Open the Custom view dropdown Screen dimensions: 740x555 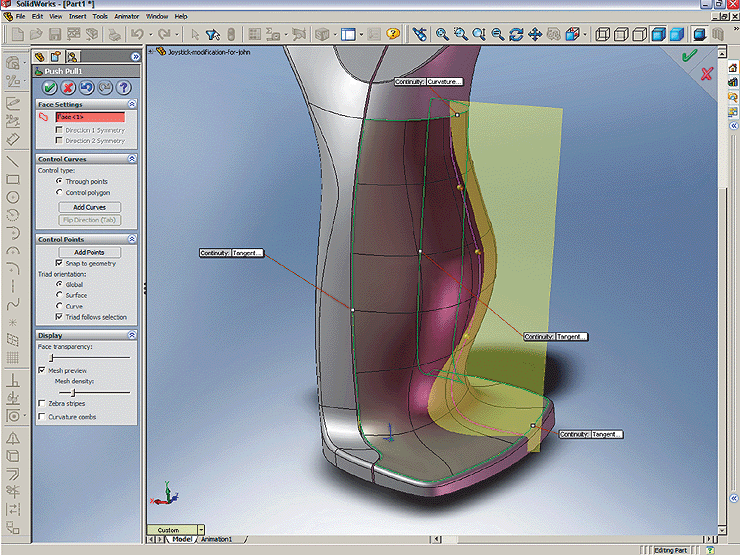click(201, 530)
